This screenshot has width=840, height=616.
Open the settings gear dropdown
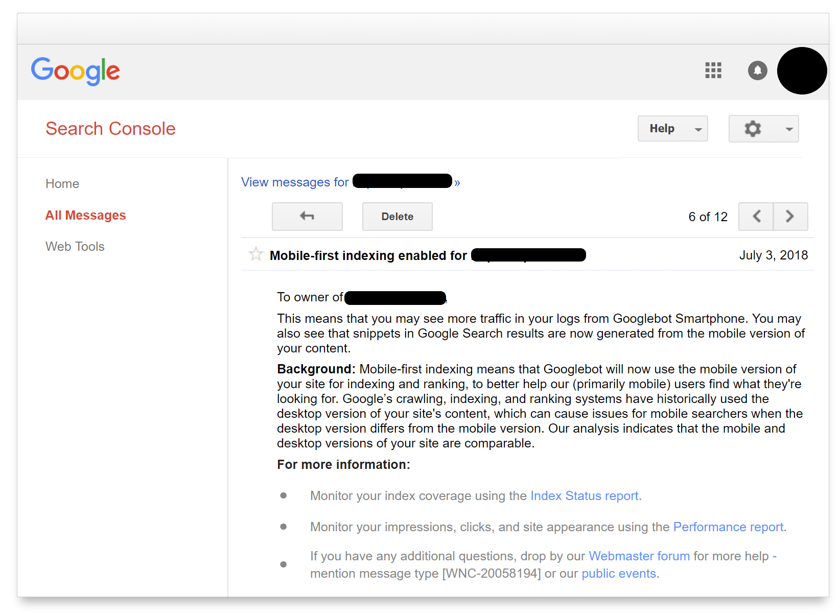pyautogui.click(x=763, y=129)
